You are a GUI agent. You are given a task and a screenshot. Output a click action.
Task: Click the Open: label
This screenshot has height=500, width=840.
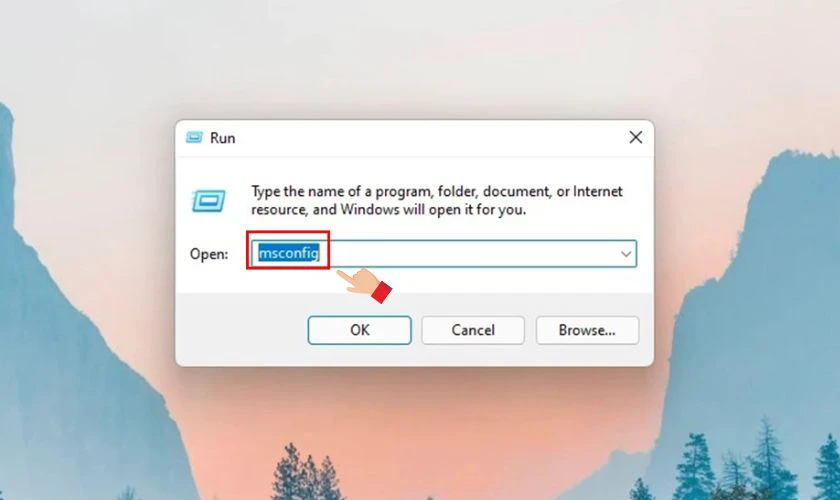point(209,254)
